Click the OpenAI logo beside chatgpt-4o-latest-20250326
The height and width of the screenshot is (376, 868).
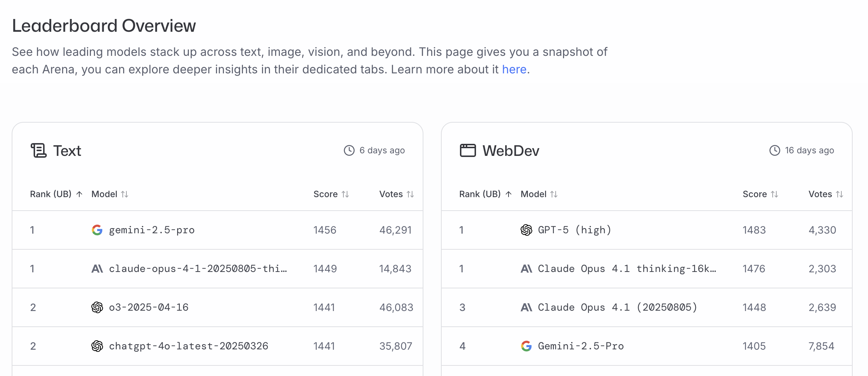97,346
